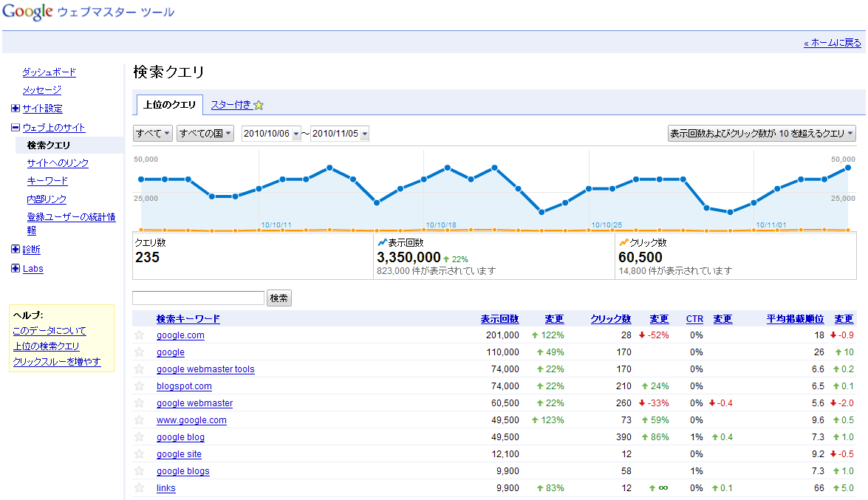Click the 201,000 impressions cell for google.com
The height and width of the screenshot is (500, 868).
502,335
